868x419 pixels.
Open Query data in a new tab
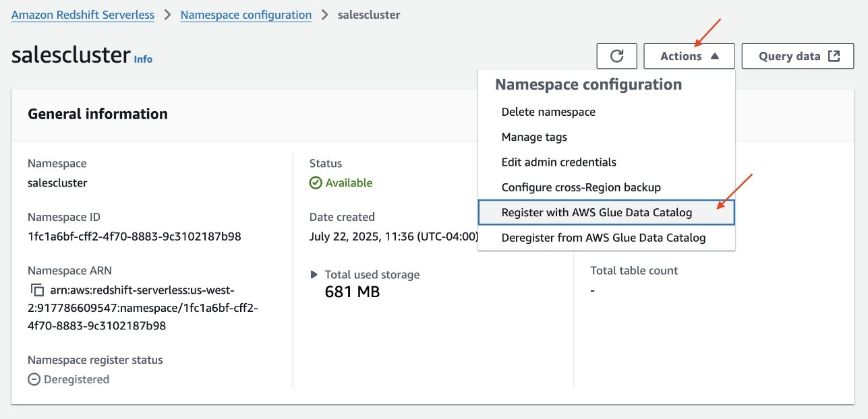798,56
